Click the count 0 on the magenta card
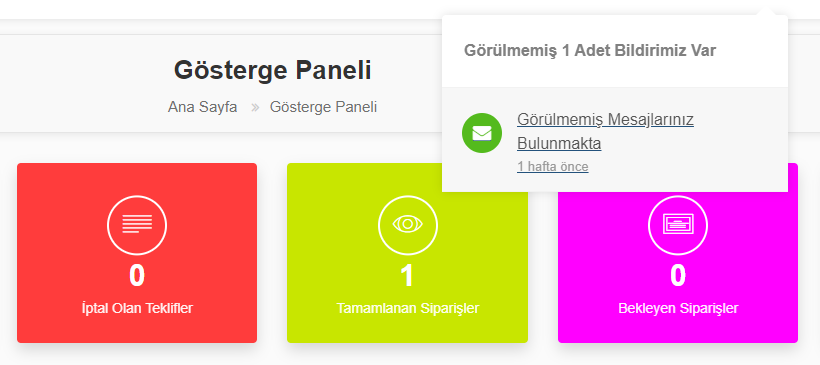Viewport: 820px width, 365px height. click(678, 276)
